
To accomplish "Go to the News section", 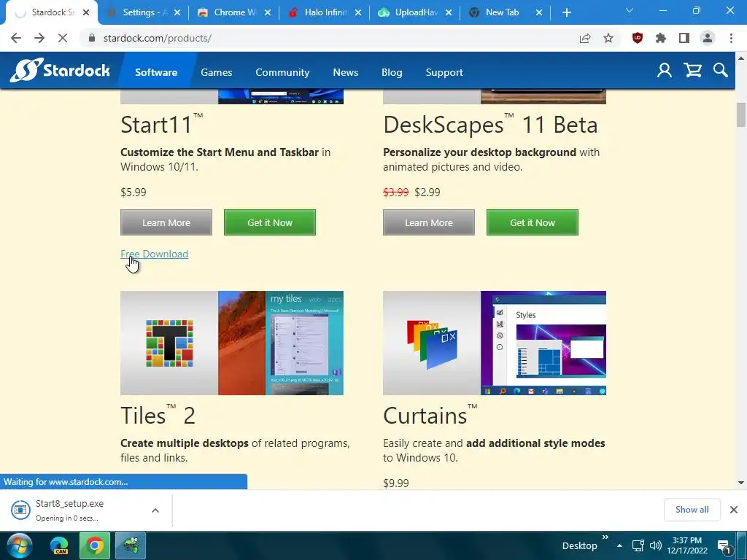I will click(345, 72).
